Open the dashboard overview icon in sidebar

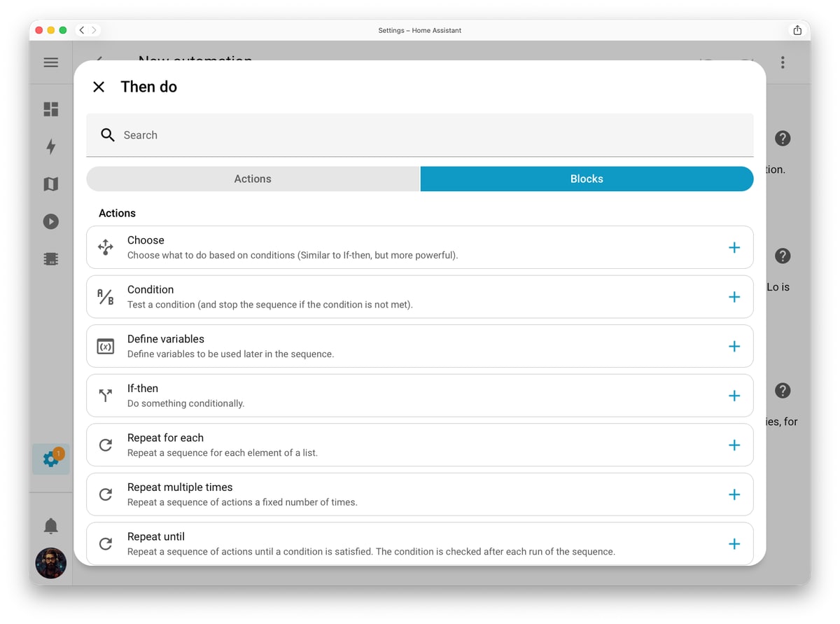tap(51, 109)
